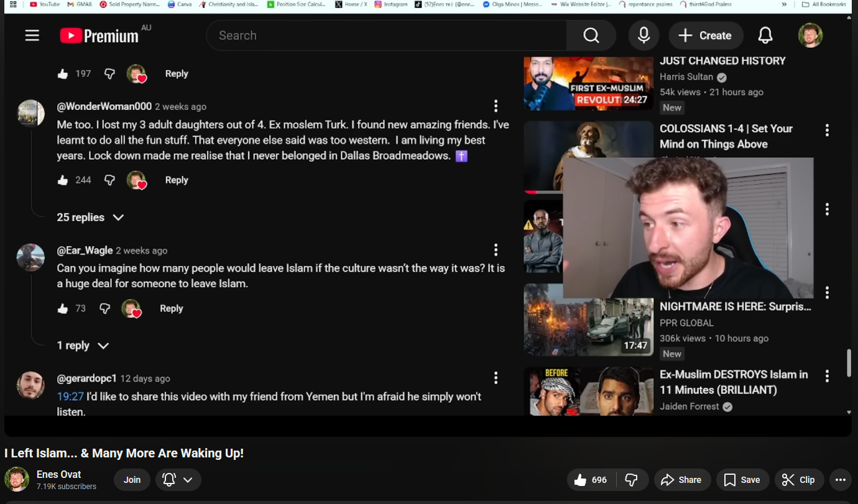Like the @WonderWoman000 comment
858x504 pixels.
63,180
